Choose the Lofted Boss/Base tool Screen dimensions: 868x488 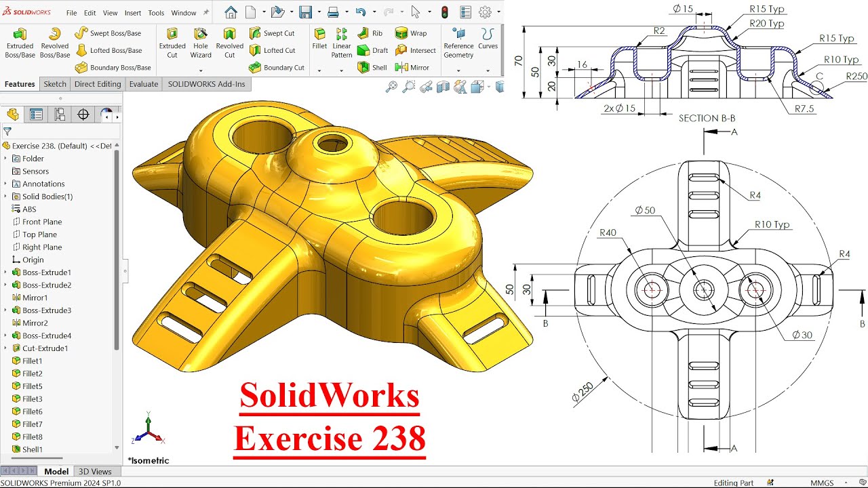pyautogui.click(x=108, y=50)
